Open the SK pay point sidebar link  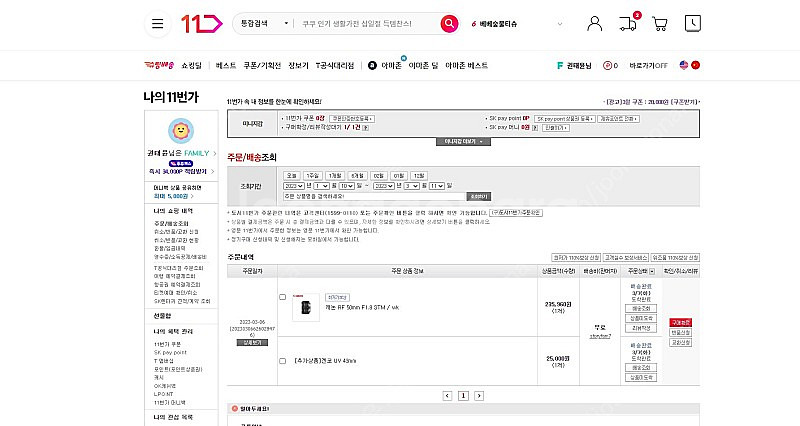click(170, 353)
